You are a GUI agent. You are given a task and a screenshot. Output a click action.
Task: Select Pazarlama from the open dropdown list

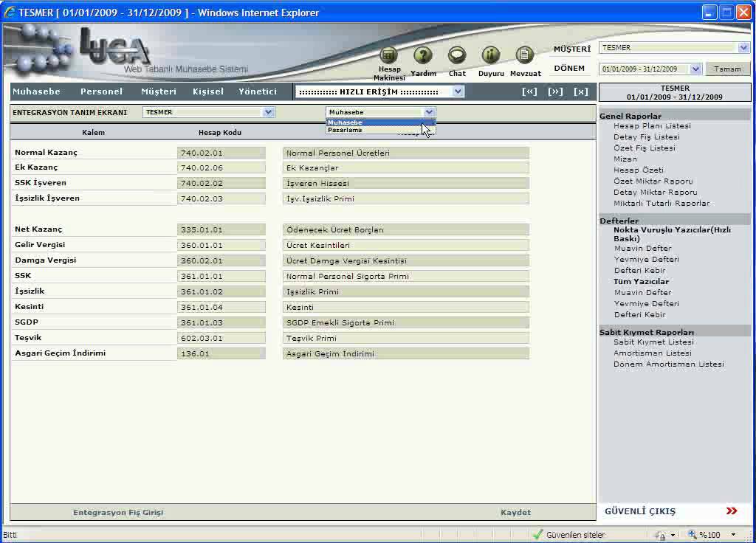[346, 131]
